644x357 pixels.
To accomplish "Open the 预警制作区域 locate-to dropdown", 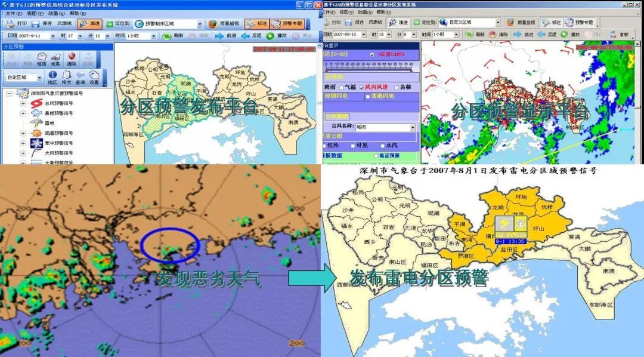I will 199,24.
